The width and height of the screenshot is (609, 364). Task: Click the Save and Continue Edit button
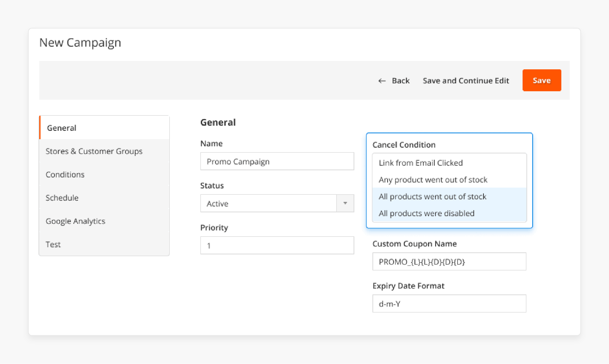pyautogui.click(x=466, y=80)
